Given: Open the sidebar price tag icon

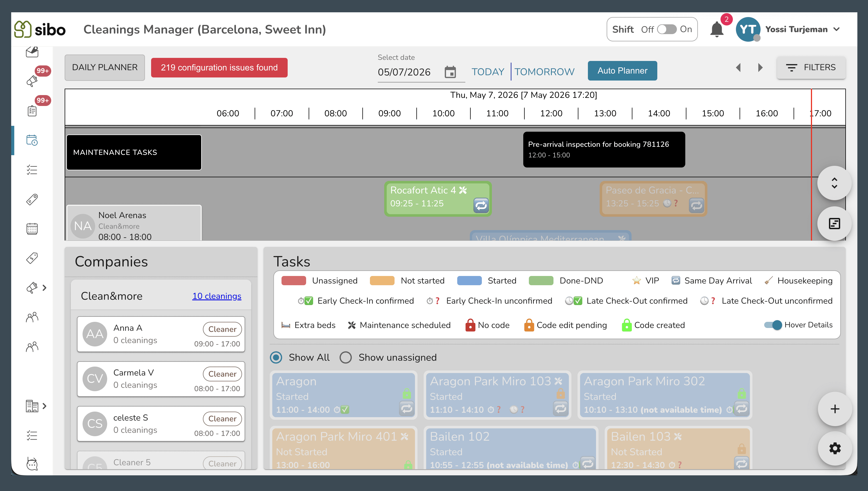Looking at the screenshot, I should [32, 258].
